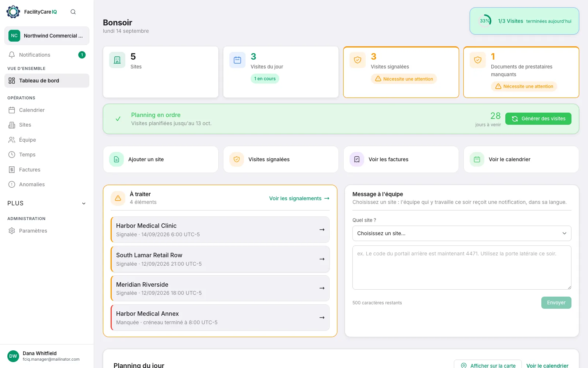Image resolution: width=588 pixels, height=368 pixels.
Task: Click the Visites signalées stat shield icon
Action: 358,60
